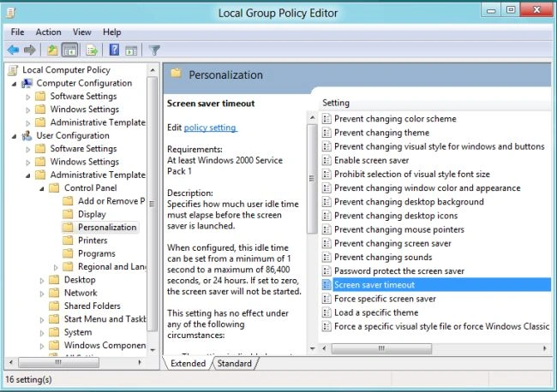The image size is (557, 392).
Task: Click the policy setting edit link
Action: coord(210,128)
